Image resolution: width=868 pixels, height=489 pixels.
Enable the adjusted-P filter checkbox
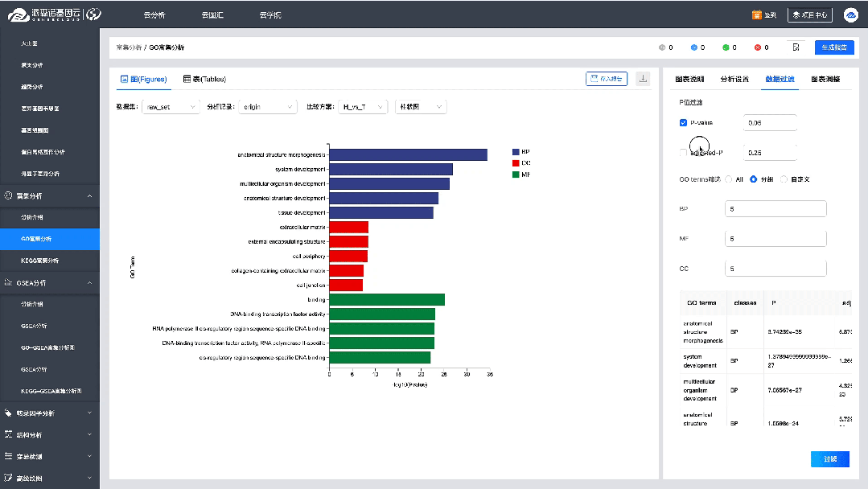tap(683, 153)
